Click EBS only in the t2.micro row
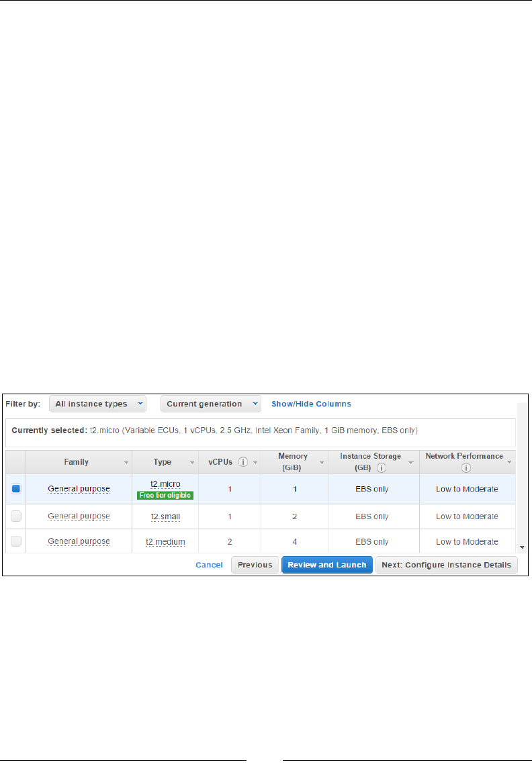Screen dimensions: 532x767 [x=372, y=489]
